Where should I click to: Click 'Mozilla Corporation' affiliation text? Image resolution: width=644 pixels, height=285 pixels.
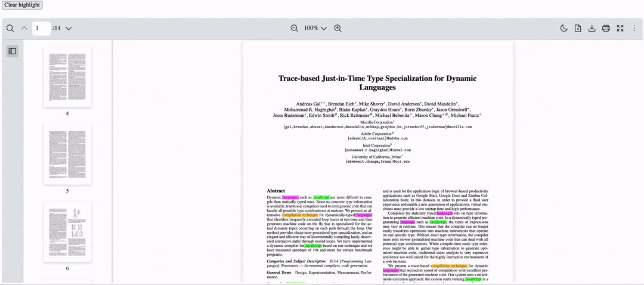click(377, 122)
